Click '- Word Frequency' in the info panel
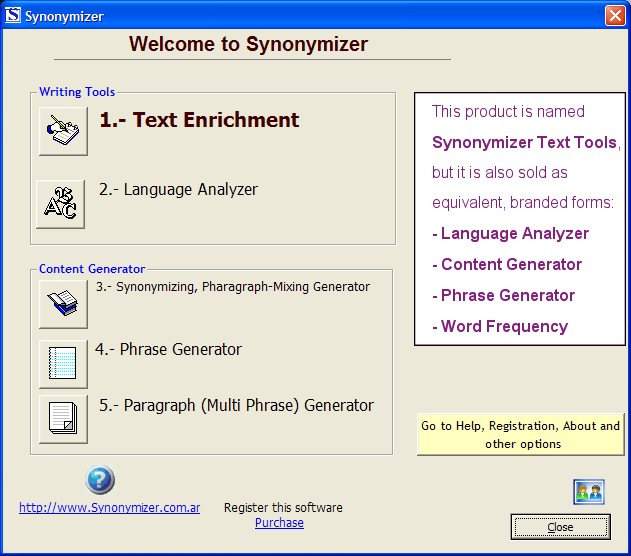631x556 pixels. 500,326
